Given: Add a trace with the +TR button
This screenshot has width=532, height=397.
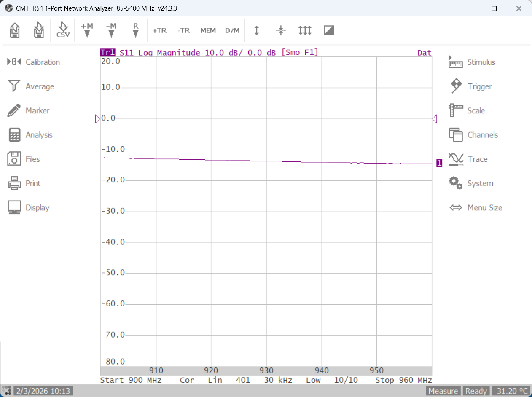Looking at the screenshot, I should click(159, 30).
